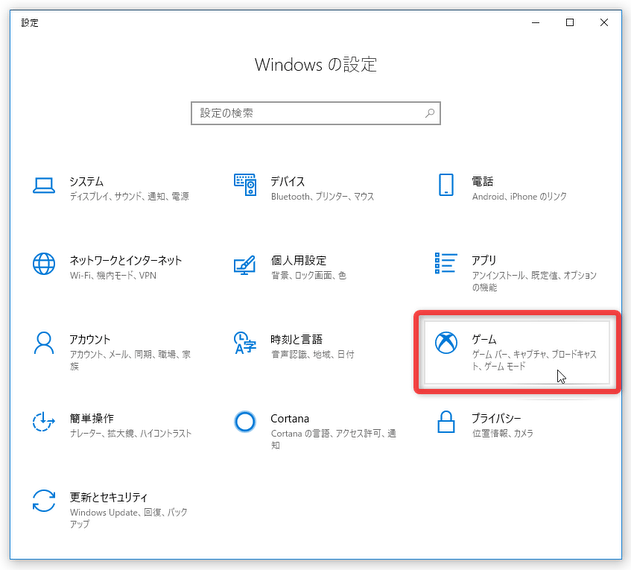
Task: Open the Cortana settings title
Action: tap(290, 419)
